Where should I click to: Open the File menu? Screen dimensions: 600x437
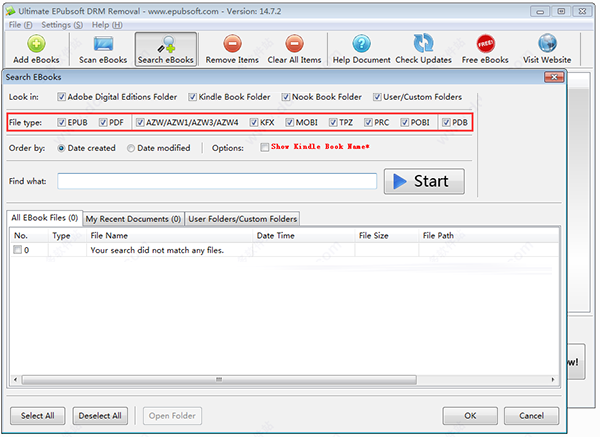[x=20, y=25]
